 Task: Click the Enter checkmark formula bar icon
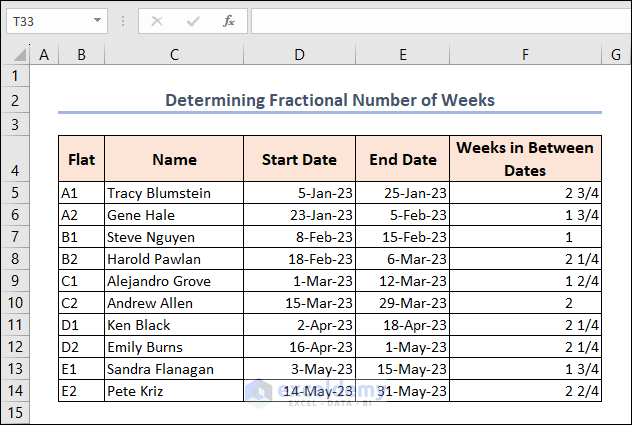point(193,21)
